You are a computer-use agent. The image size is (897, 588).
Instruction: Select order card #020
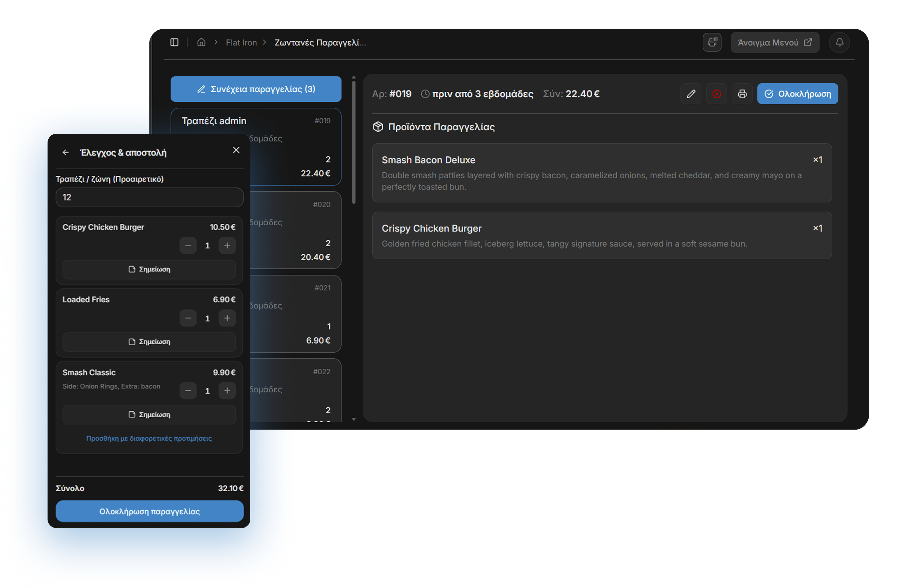coord(296,230)
